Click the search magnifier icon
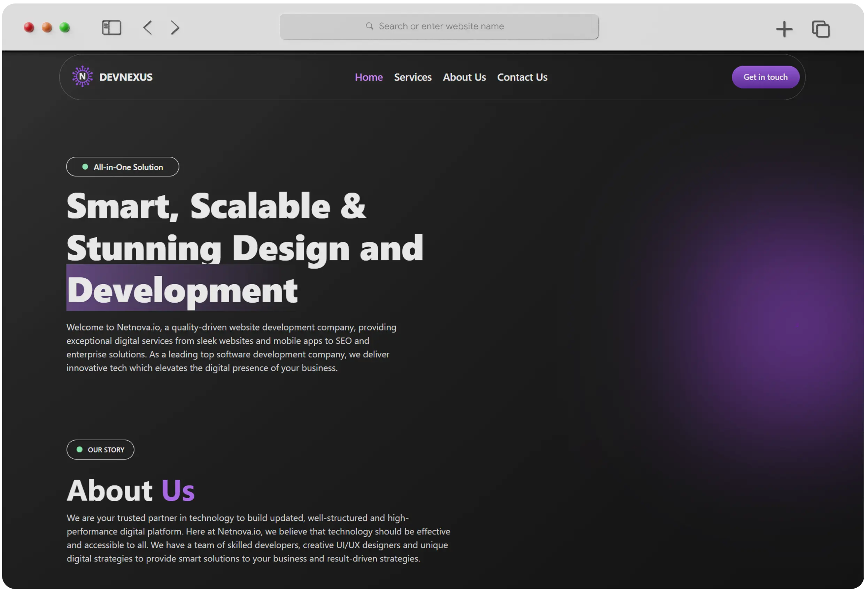The image size is (868, 590). tap(369, 26)
